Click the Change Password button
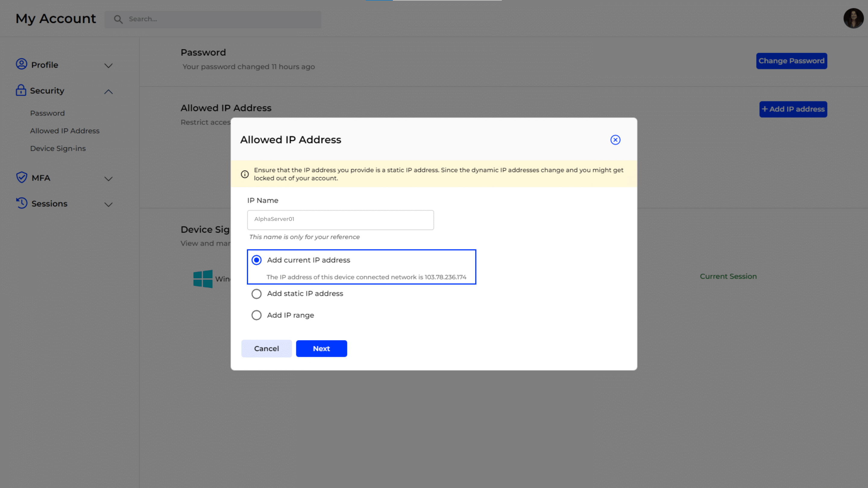868x488 pixels. tap(791, 61)
